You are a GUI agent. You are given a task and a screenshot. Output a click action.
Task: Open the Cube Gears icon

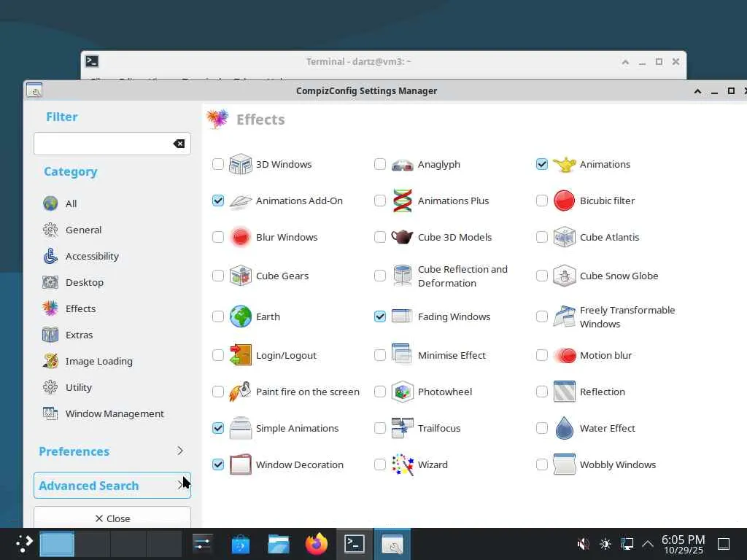point(240,276)
